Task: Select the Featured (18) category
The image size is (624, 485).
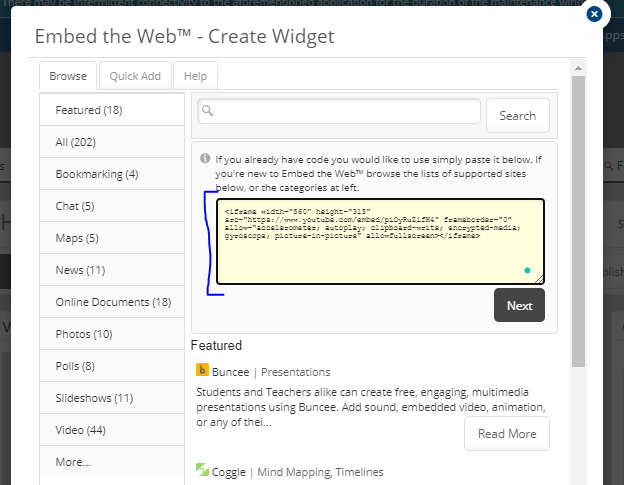Action: pos(88,110)
